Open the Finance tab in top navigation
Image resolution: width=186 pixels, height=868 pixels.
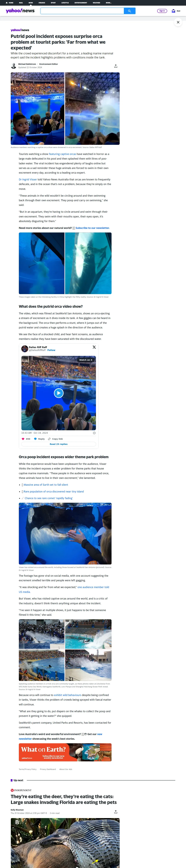pos(42,3)
